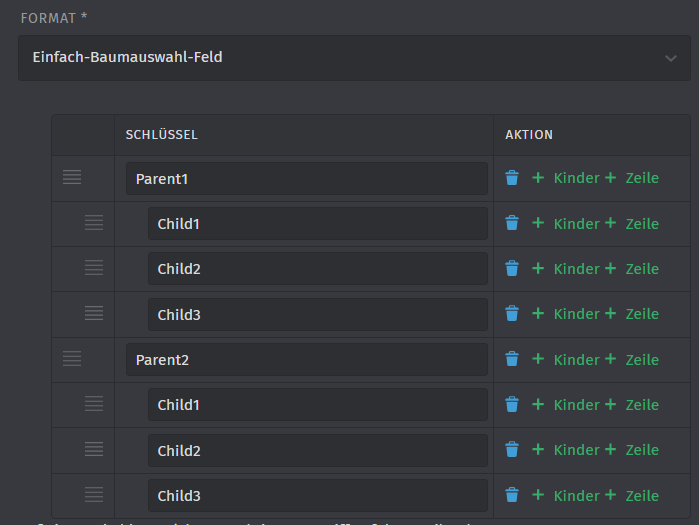699x525 pixels.
Task: Select the drag handle of last Child3 row
Action: [94, 494]
